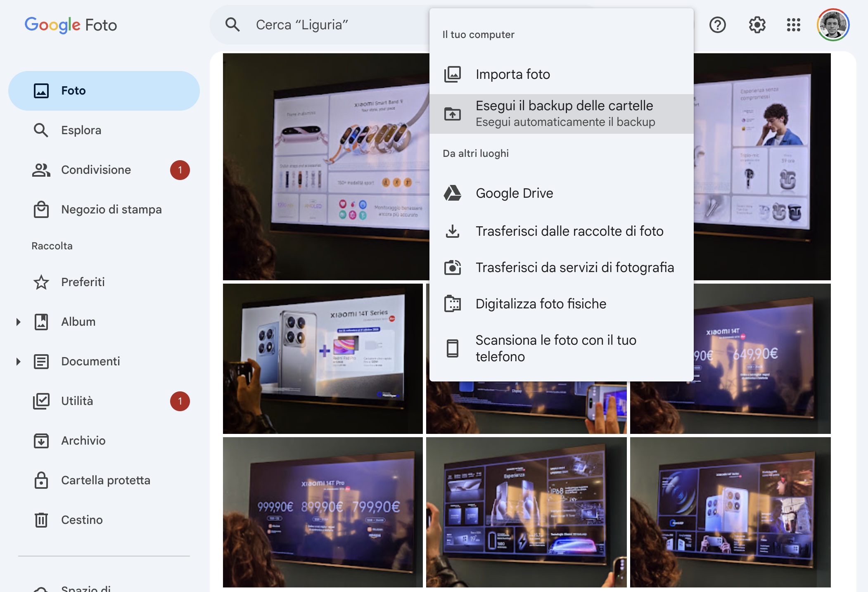
Task: Open the bottom-right camera specs slide photo
Action: click(x=730, y=512)
